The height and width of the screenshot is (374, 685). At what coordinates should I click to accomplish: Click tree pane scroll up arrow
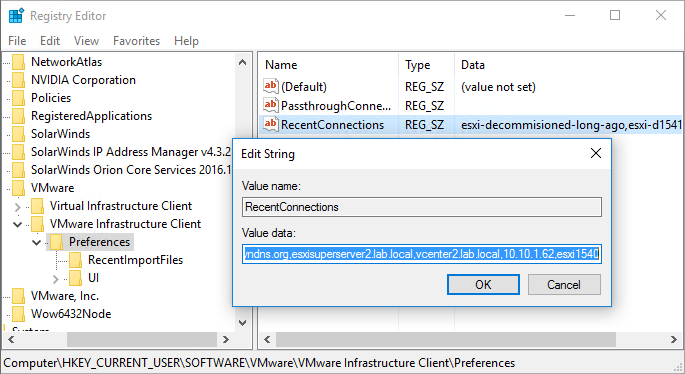(x=242, y=62)
